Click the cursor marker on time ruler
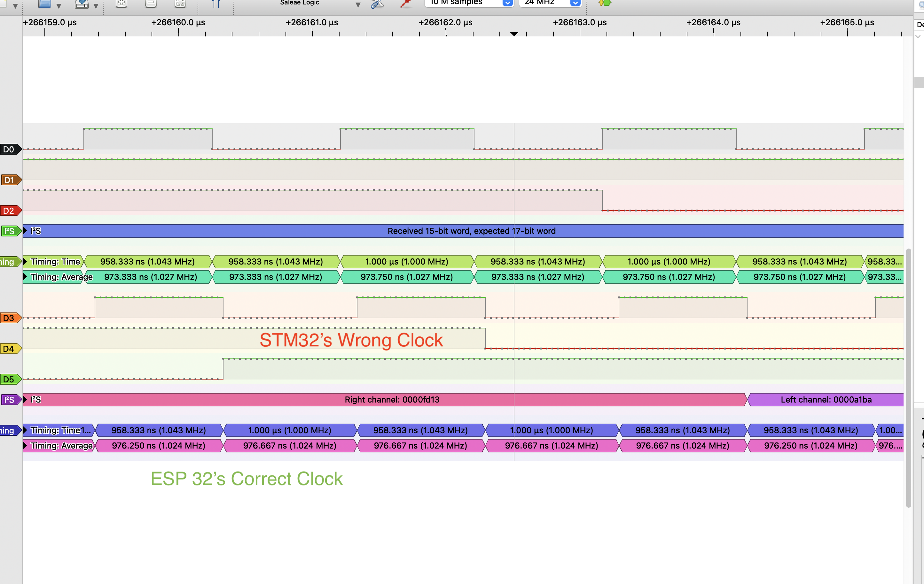The image size is (924, 584). (514, 34)
